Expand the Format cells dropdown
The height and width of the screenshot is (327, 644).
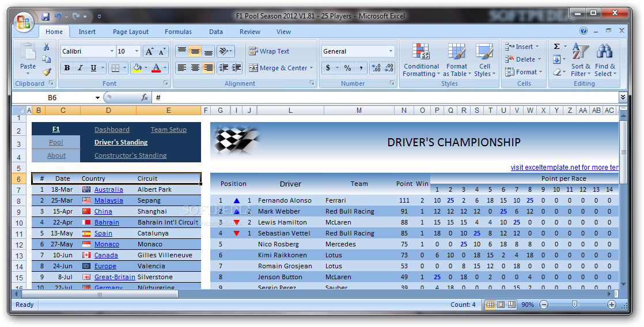coord(540,72)
